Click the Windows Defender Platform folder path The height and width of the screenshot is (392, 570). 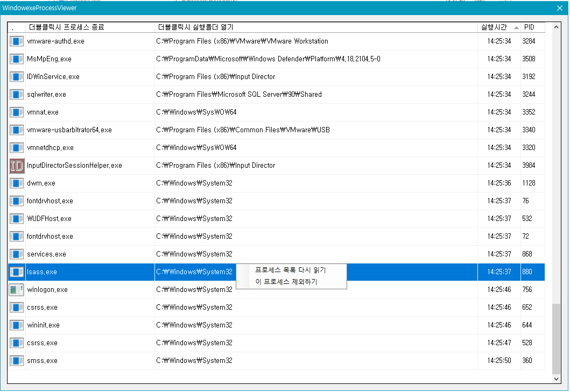click(268, 59)
